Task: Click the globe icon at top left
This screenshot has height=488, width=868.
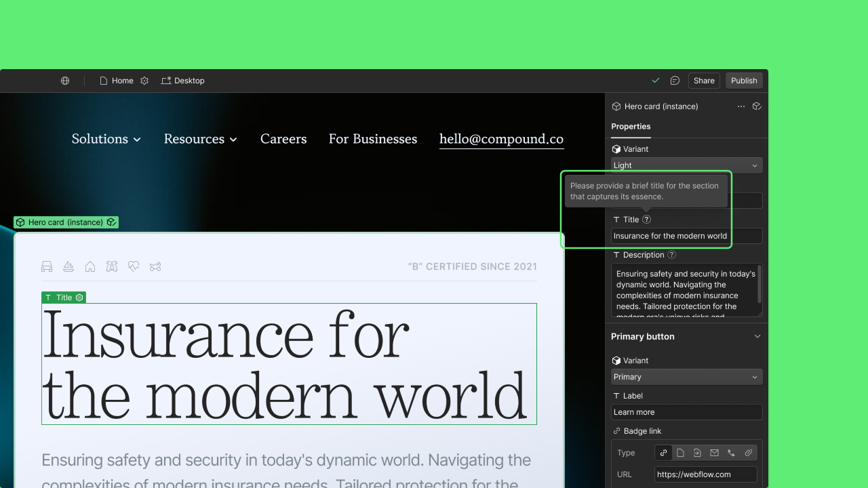Action: pos(65,81)
